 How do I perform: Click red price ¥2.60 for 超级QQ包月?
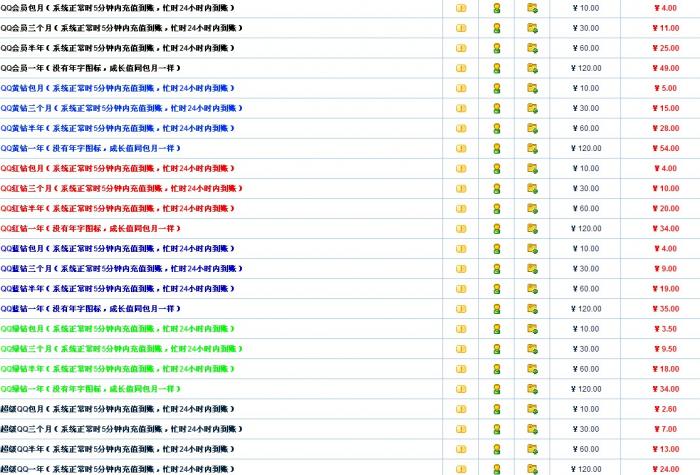click(x=666, y=409)
